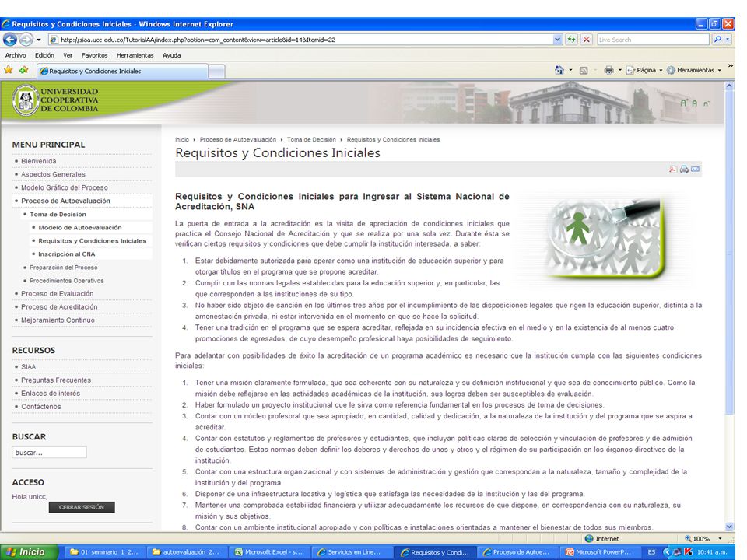Screen dimensions: 747x560
Task: Open Enlaces de interés resource link
Action: [51, 394]
